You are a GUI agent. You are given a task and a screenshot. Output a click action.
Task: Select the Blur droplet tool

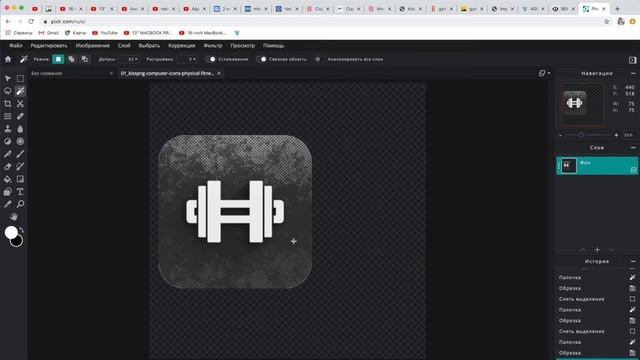[20, 129]
